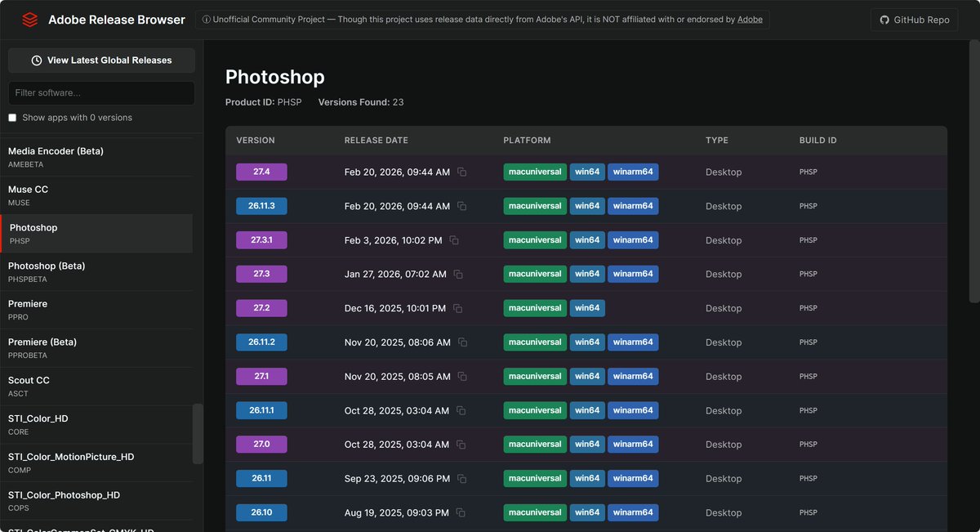Open version 27.3.1 badge

(x=261, y=240)
